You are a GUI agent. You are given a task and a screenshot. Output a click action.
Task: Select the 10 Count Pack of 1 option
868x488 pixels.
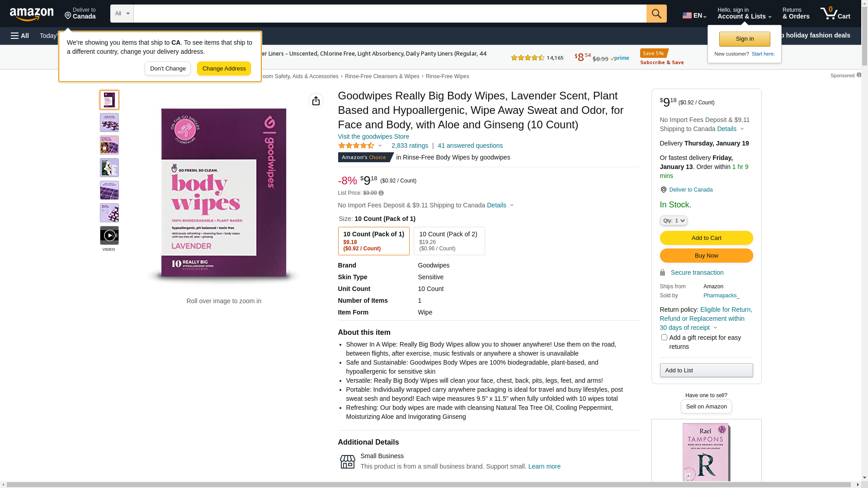373,241
